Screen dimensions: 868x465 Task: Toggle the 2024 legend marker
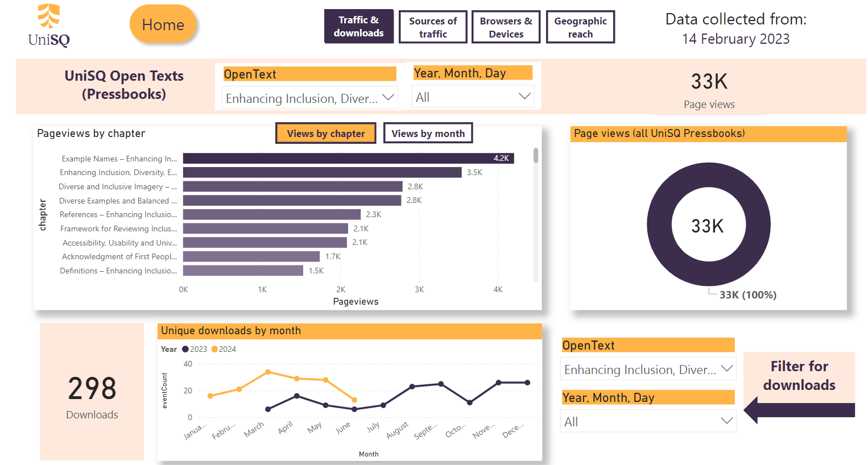pos(214,349)
